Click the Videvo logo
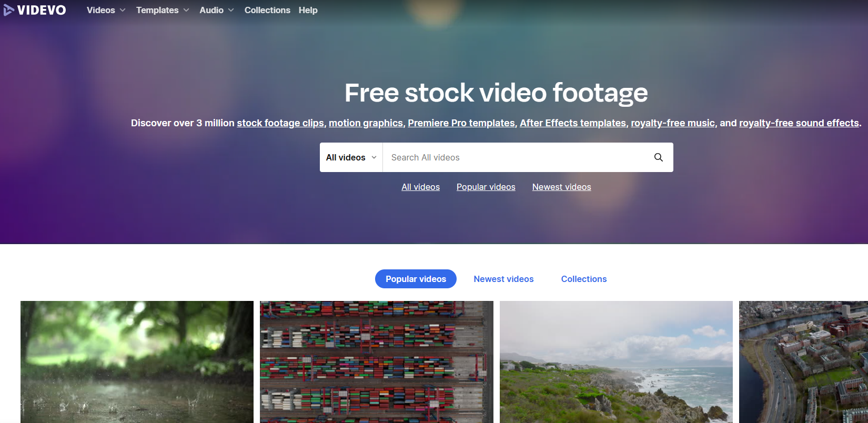Image resolution: width=868 pixels, height=423 pixels. pos(35,10)
